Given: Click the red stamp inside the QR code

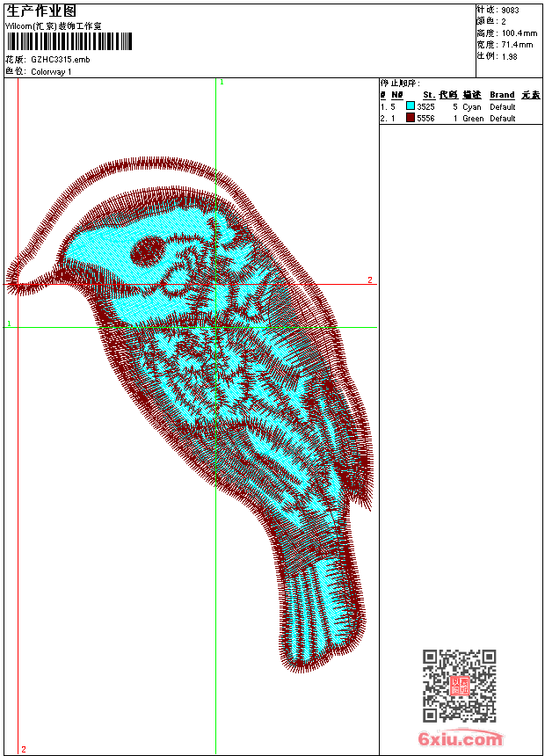Looking at the screenshot, I should (459, 687).
